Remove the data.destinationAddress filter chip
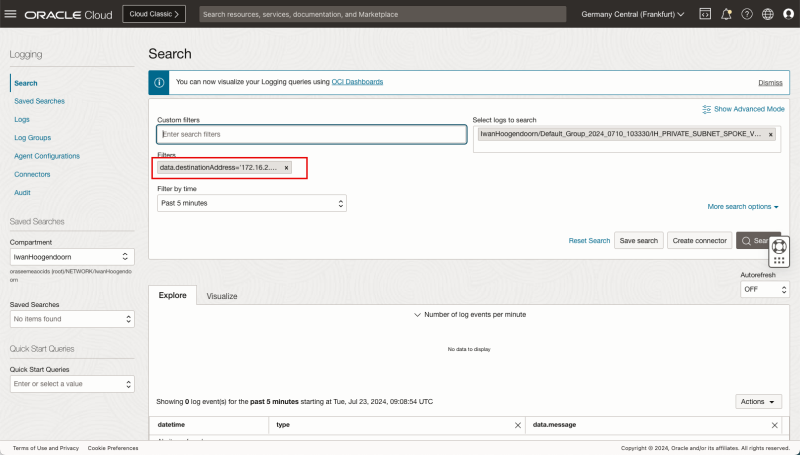This screenshot has width=800, height=455. [286, 168]
